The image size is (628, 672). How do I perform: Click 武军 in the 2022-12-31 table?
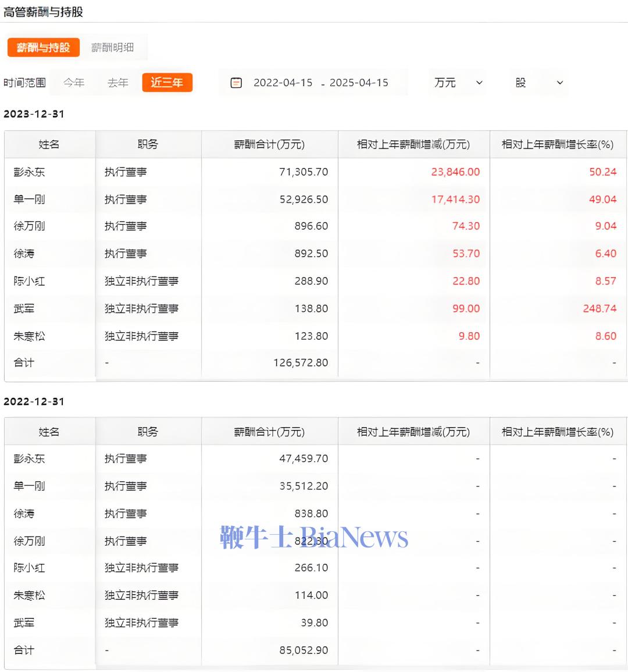click(x=24, y=623)
